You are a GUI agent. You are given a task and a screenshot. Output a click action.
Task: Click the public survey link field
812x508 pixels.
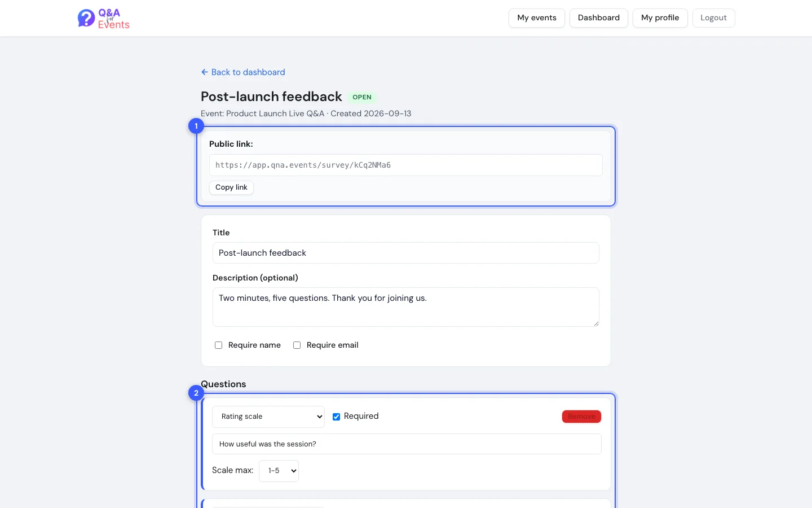tap(405, 165)
